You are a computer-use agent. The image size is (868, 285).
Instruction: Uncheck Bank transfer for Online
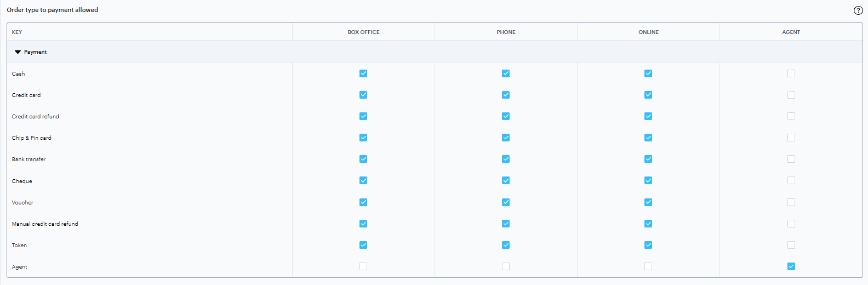tap(648, 159)
